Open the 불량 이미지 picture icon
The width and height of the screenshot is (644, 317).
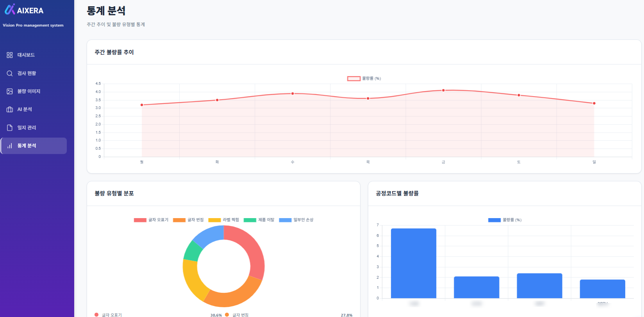pyautogui.click(x=10, y=91)
